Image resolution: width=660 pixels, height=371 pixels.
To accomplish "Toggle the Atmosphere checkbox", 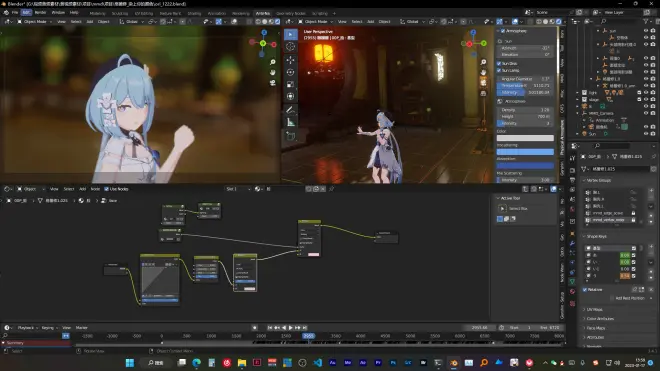I will pyautogui.click(x=503, y=31).
